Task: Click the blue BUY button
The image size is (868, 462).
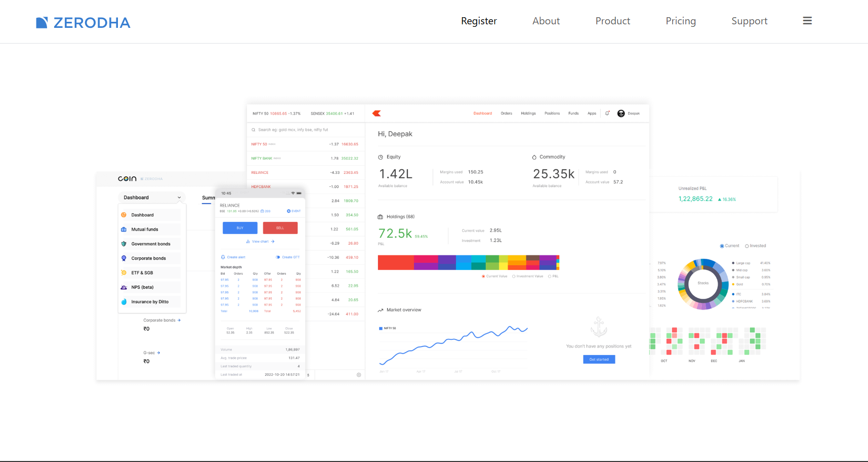Action: [x=240, y=228]
